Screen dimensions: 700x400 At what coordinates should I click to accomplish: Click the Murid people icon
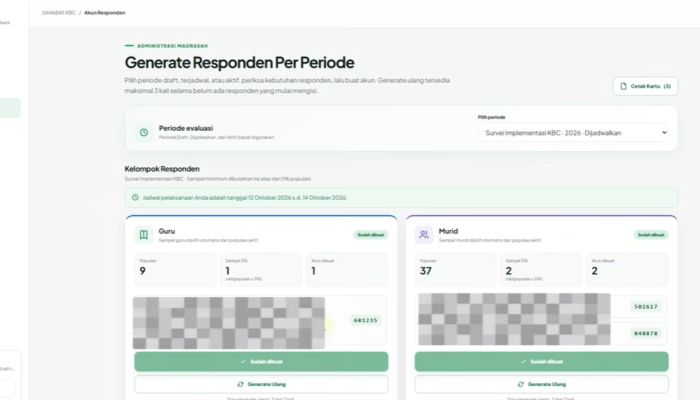[x=424, y=235]
